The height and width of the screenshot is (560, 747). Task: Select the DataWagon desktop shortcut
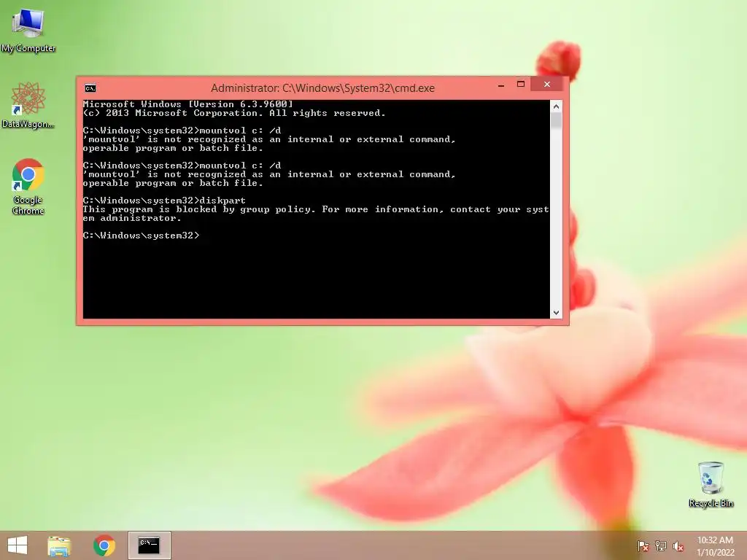[x=28, y=105]
